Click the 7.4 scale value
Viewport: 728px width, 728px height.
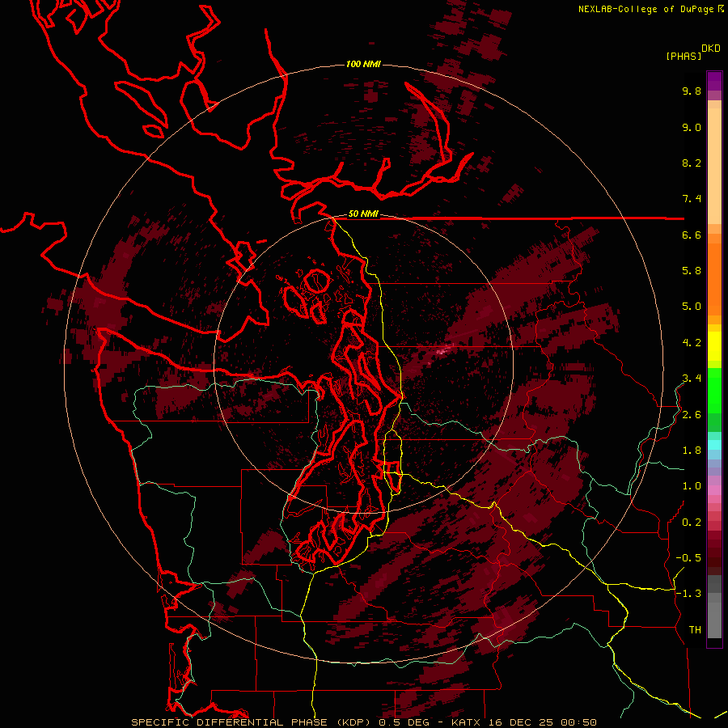pyautogui.click(x=692, y=199)
